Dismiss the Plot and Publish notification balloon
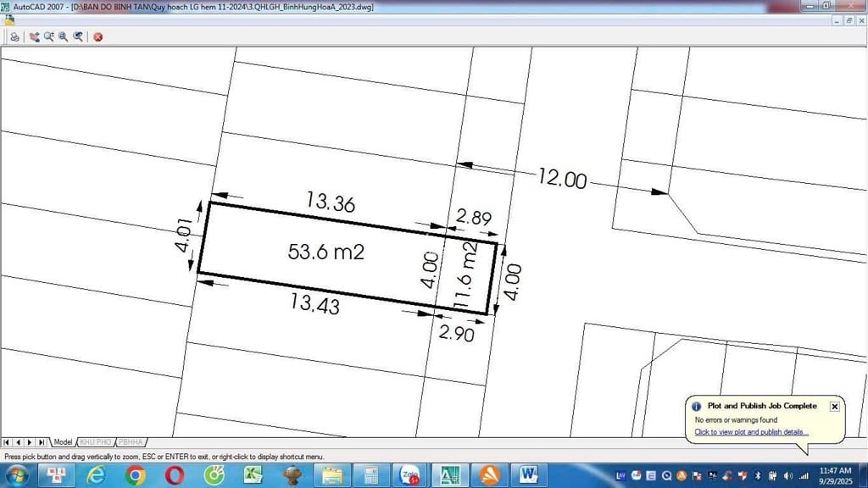The width and height of the screenshot is (868, 488). [x=834, y=407]
